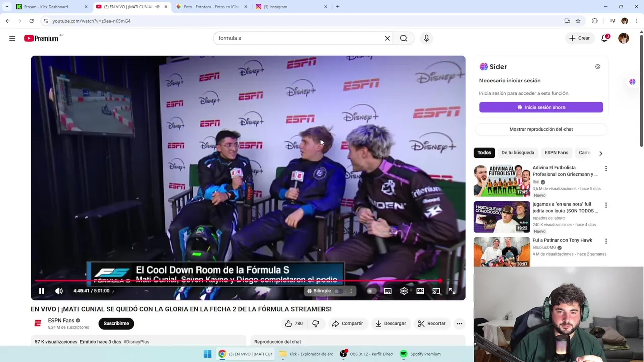Viewport: 644px width, 362px height.
Task: Switch to Stream - Kick Dashboard tab
Action: click(x=51, y=7)
